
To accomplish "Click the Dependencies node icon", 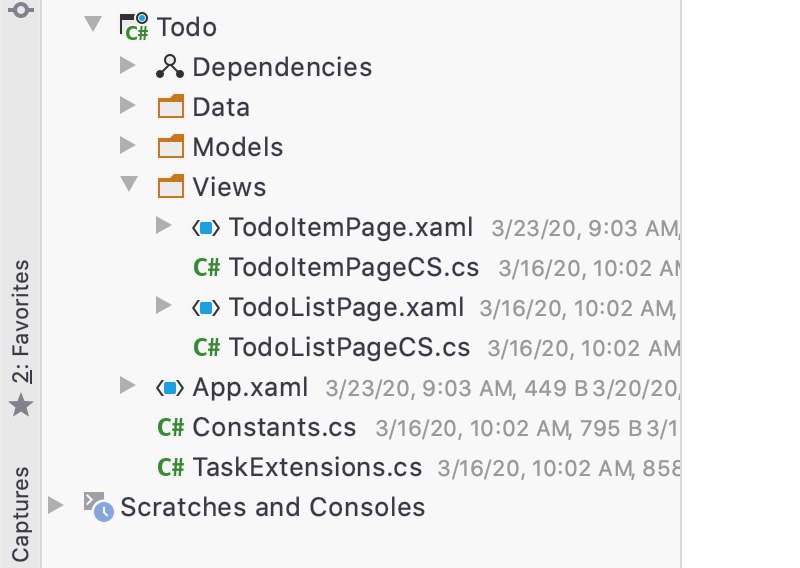I will coord(170,67).
